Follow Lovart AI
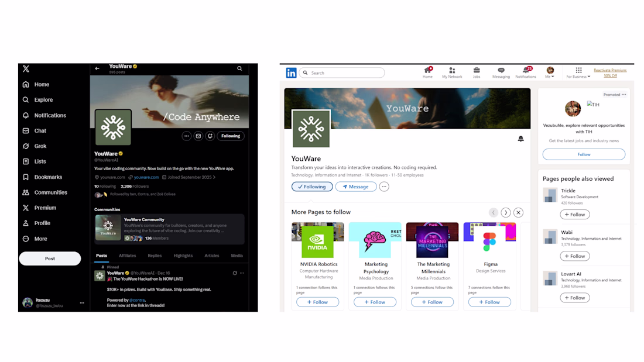The image size is (644, 362). [x=574, y=298]
